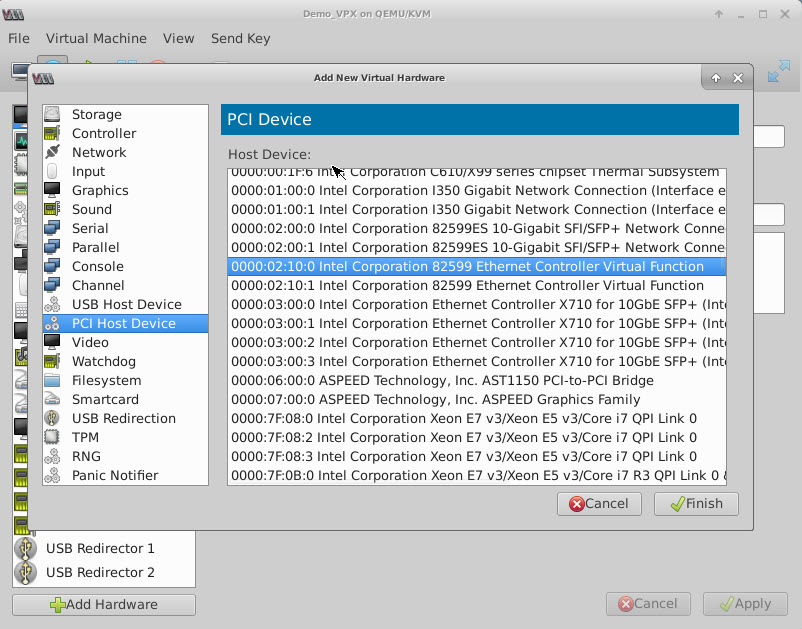
Task: Select device 0000:02:00:1 82599ES 10-Gigabit
Action: click(x=477, y=248)
